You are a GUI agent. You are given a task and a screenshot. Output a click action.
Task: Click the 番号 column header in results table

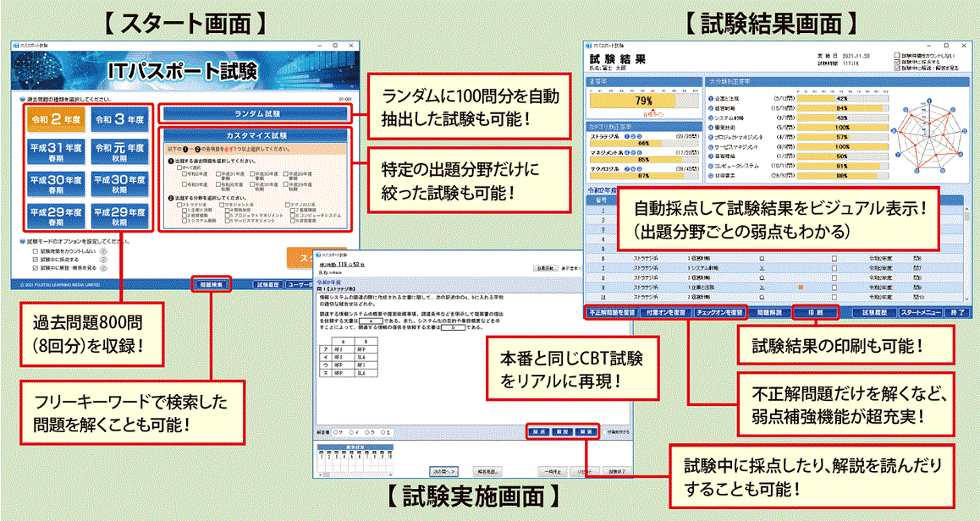pos(603,199)
